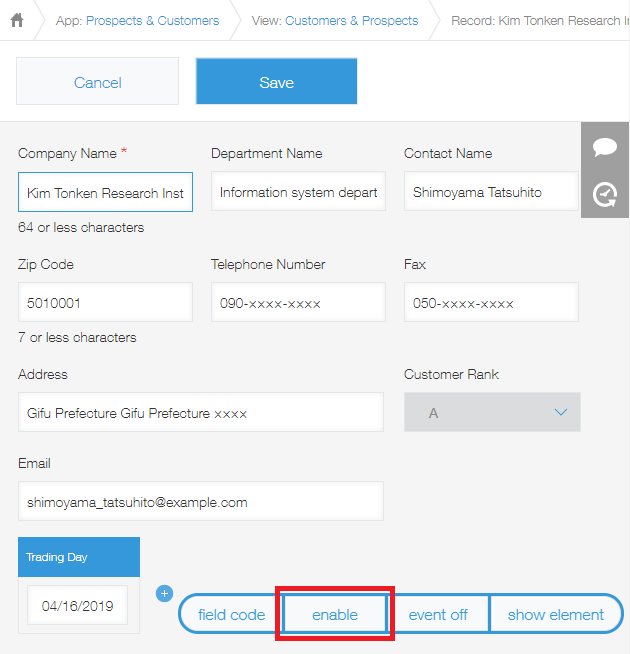The height and width of the screenshot is (654, 630).
Task: Add a Trading Day row with plus icon
Action: 164,594
